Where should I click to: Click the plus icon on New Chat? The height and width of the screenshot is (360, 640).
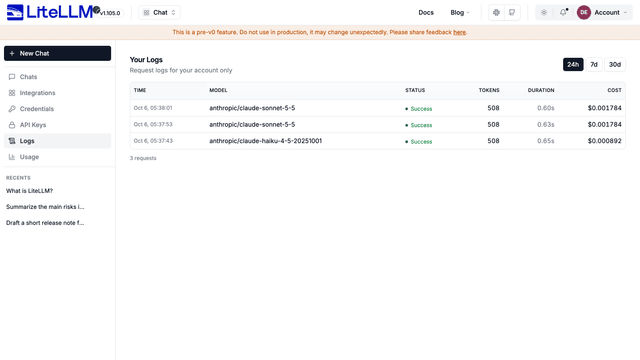[x=12, y=53]
